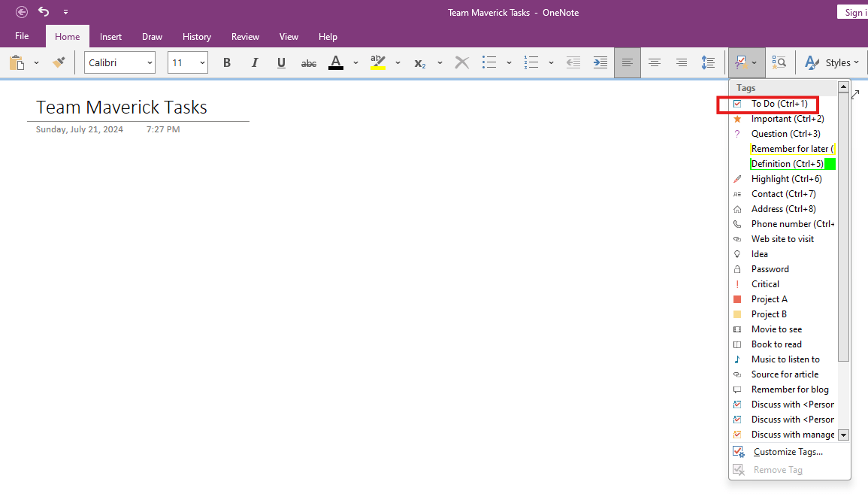Expand the font color palette arrow
The image size is (868, 500).
(355, 62)
